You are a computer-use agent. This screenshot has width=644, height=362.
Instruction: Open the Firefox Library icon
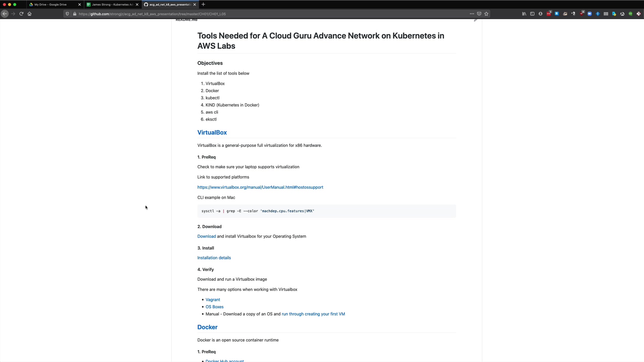[524, 14]
